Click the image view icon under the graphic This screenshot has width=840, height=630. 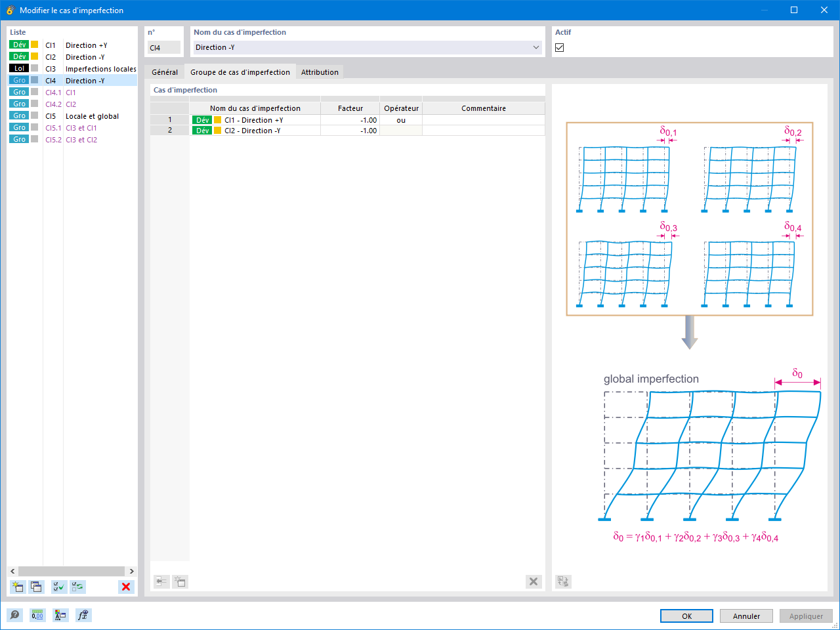pyautogui.click(x=563, y=581)
